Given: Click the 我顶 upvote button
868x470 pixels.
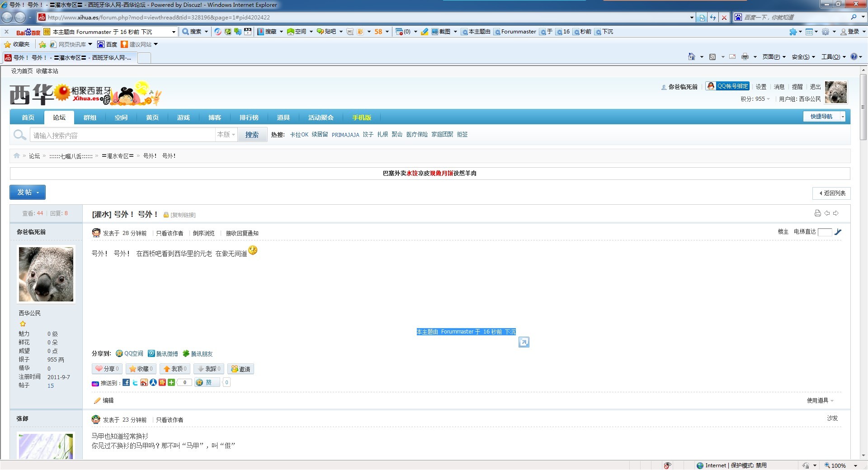Looking at the screenshot, I should pos(175,369).
